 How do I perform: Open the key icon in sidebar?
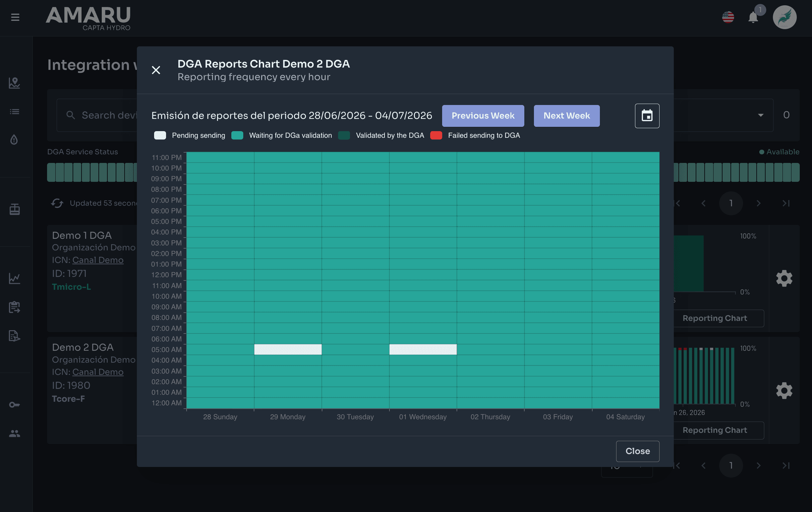(x=15, y=404)
